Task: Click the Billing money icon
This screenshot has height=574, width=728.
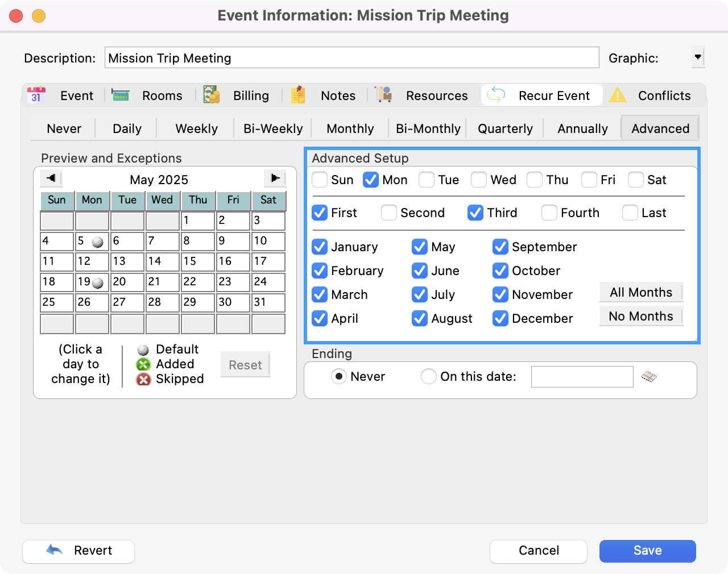Action: click(212, 95)
